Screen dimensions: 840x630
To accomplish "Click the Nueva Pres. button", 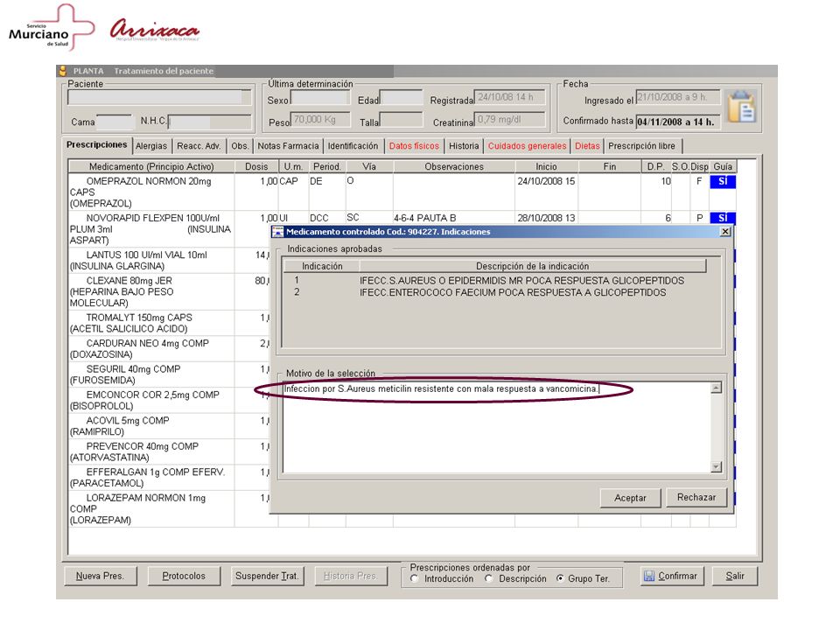I will (100, 576).
